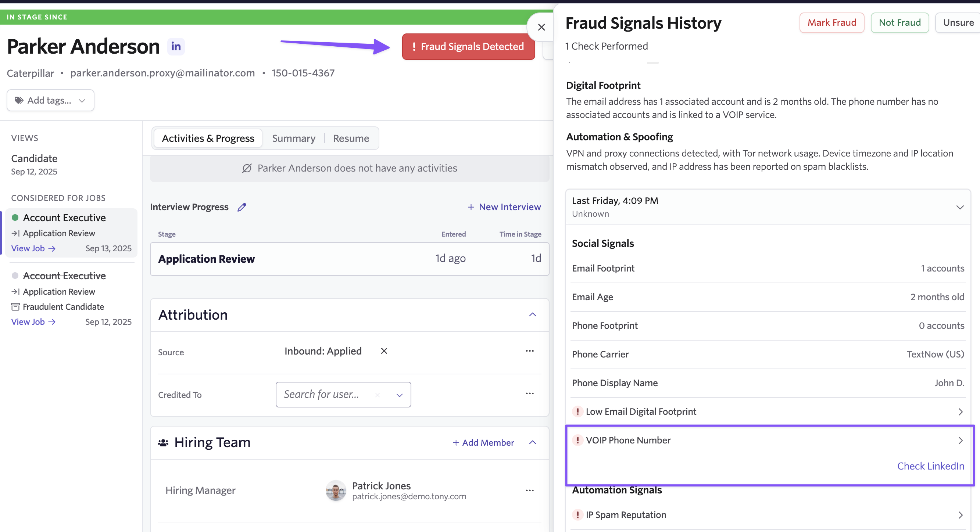Select the Application Review stage row
The image size is (980, 532).
pyautogui.click(x=349, y=259)
